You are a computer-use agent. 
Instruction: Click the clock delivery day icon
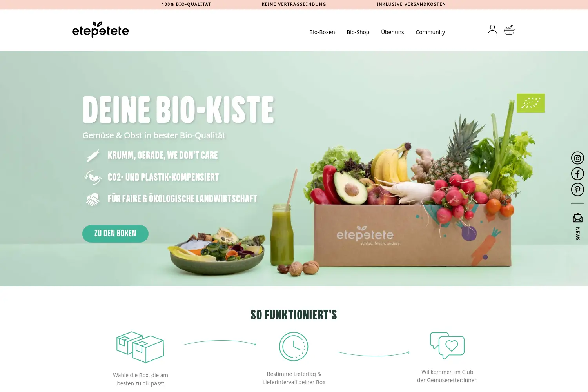(x=294, y=347)
